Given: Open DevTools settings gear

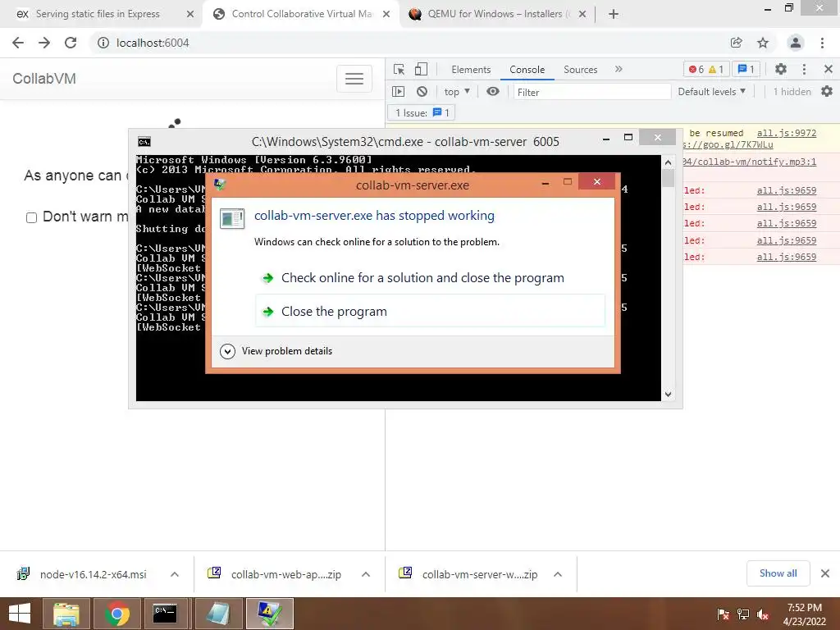Looking at the screenshot, I should [781, 69].
